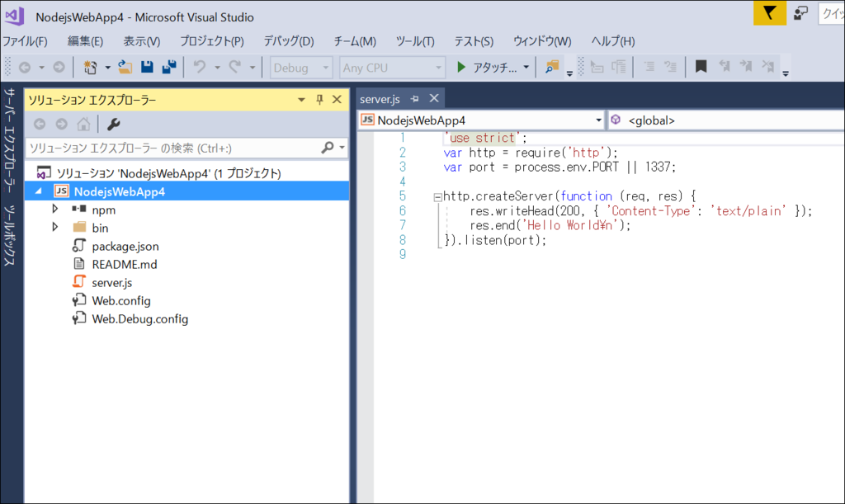845x504 pixels.
Task: Click the Redo toolbar icon
Action: tap(234, 67)
